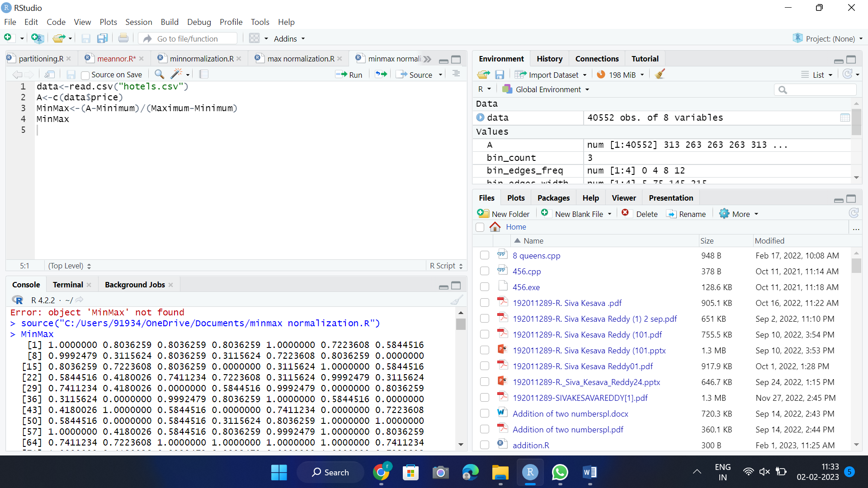The image size is (868, 488).
Task: Click the find/replace magnifier in the editor
Action: [x=159, y=74]
